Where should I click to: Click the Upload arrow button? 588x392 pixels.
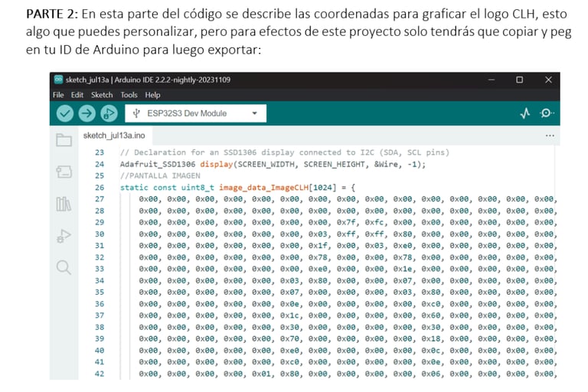[87, 113]
